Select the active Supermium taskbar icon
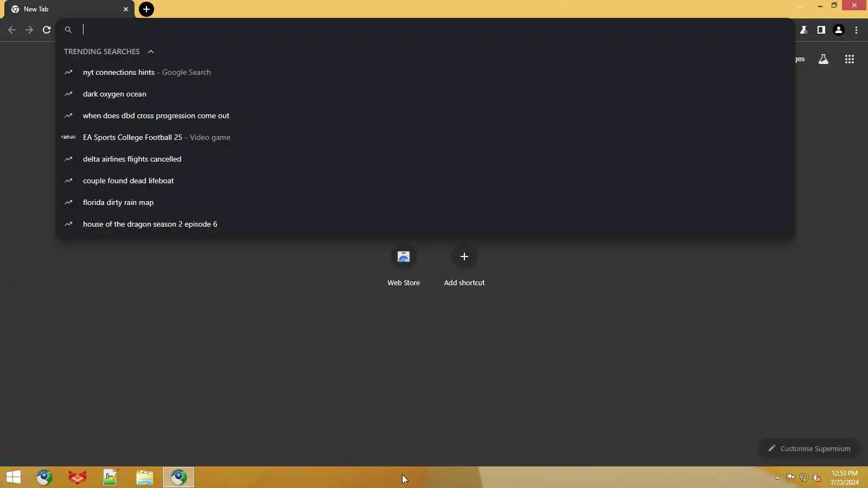Screen dimensions: 868x488 coord(178,477)
